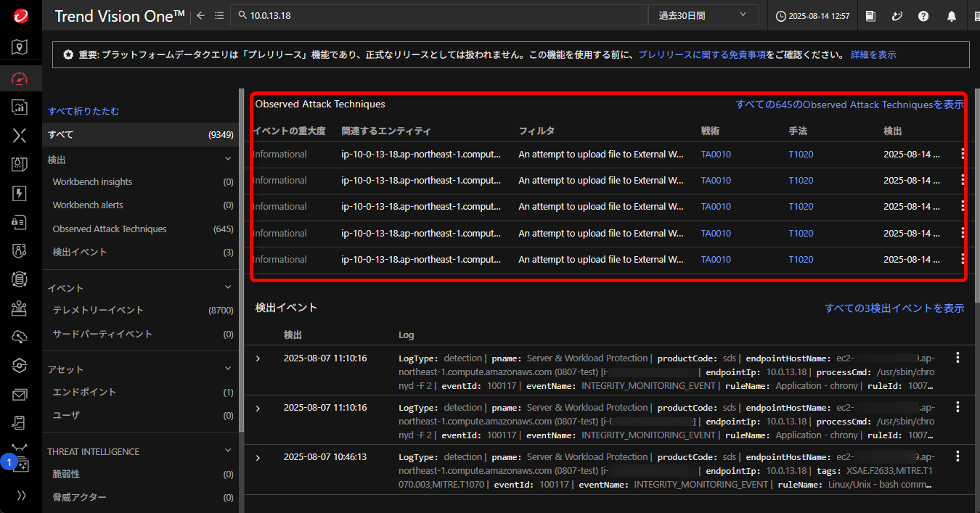The image size is (980, 513).
Task: Open すべての3検出イベントを表示 link
Action: [x=894, y=308]
